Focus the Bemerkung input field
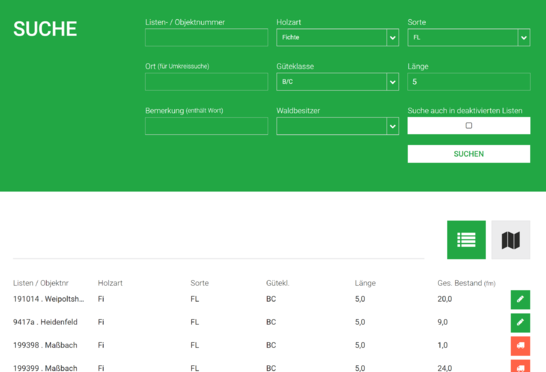The image size is (546, 372). tap(206, 126)
